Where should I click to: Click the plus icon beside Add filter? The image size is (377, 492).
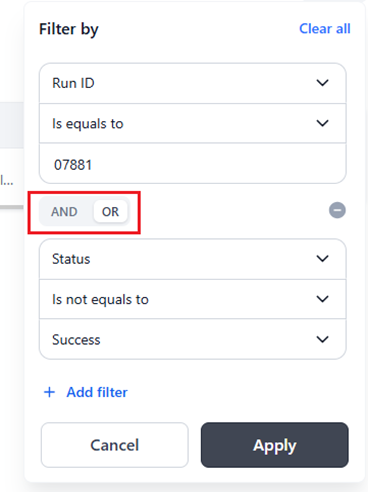click(x=49, y=392)
